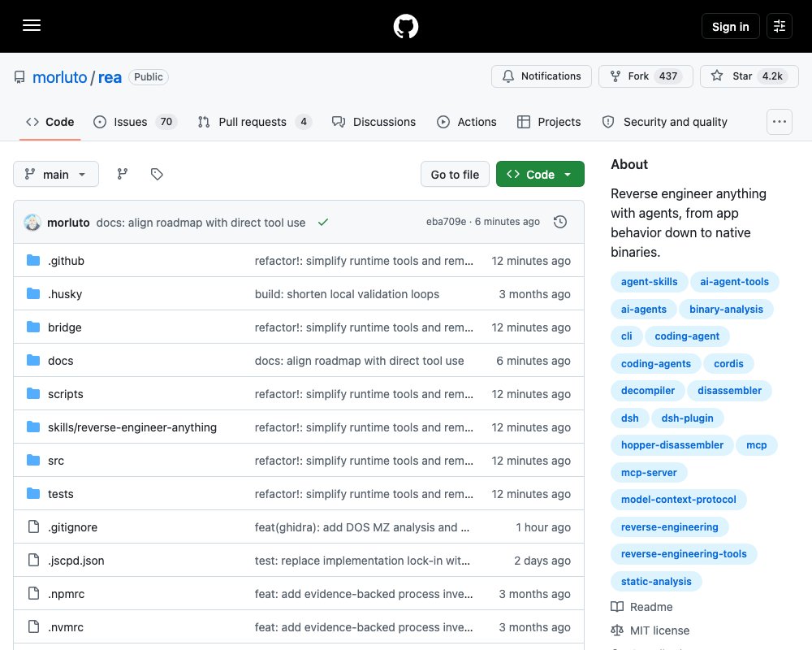Screen dimensions: 812x650
Task: Open the docs folder
Action: tap(61, 360)
